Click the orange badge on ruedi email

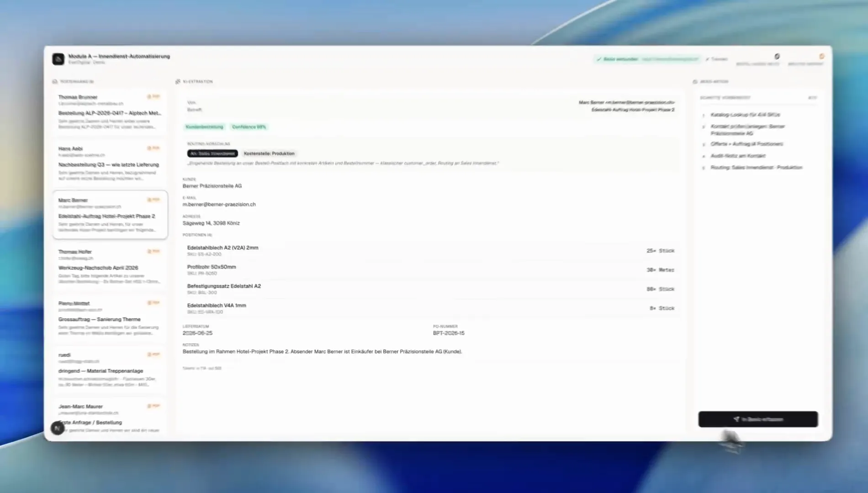click(153, 355)
